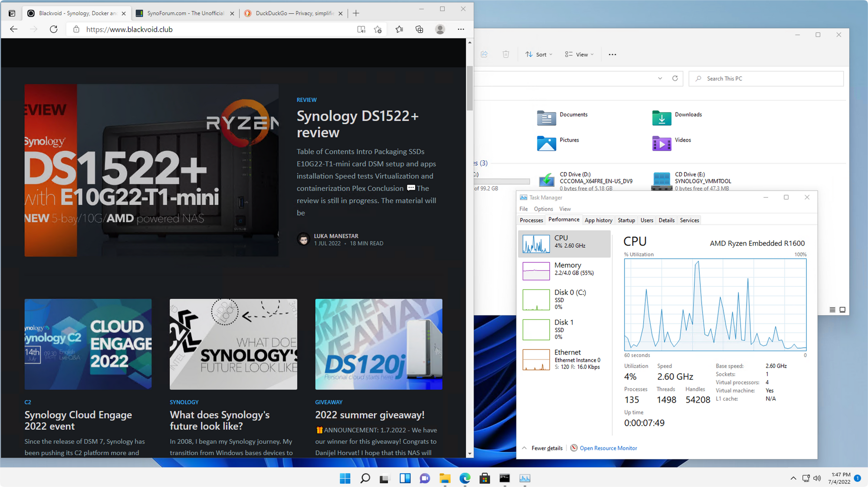Open Task Manager File menu
Screen dimensions: 868x487
(x=524, y=209)
